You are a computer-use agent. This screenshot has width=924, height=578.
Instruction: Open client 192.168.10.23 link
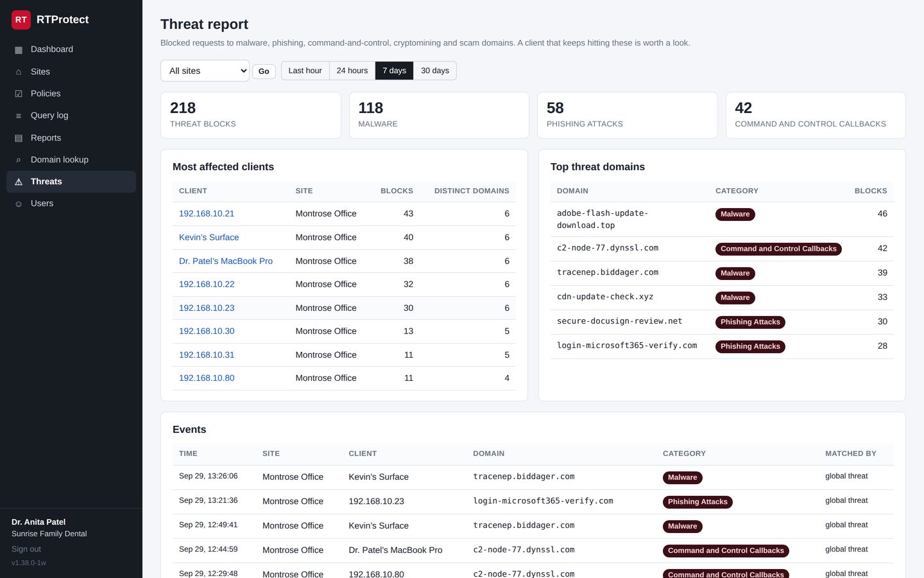pos(207,308)
